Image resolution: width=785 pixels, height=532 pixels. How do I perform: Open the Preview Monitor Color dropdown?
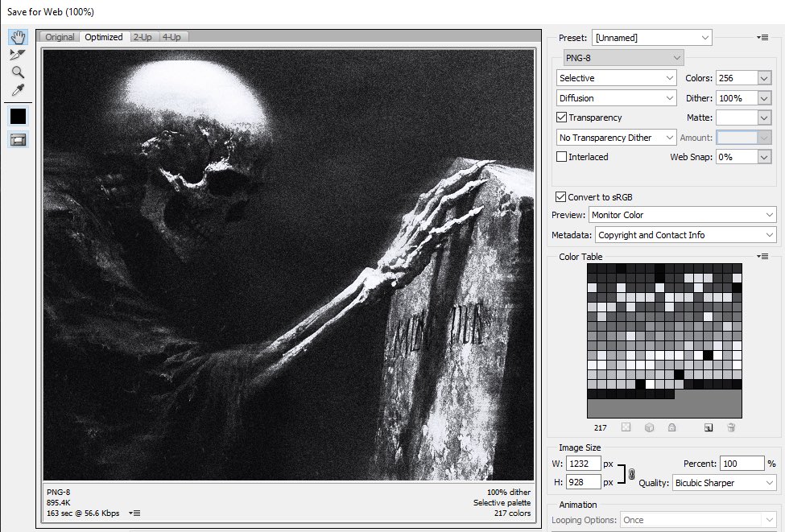coord(683,215)
